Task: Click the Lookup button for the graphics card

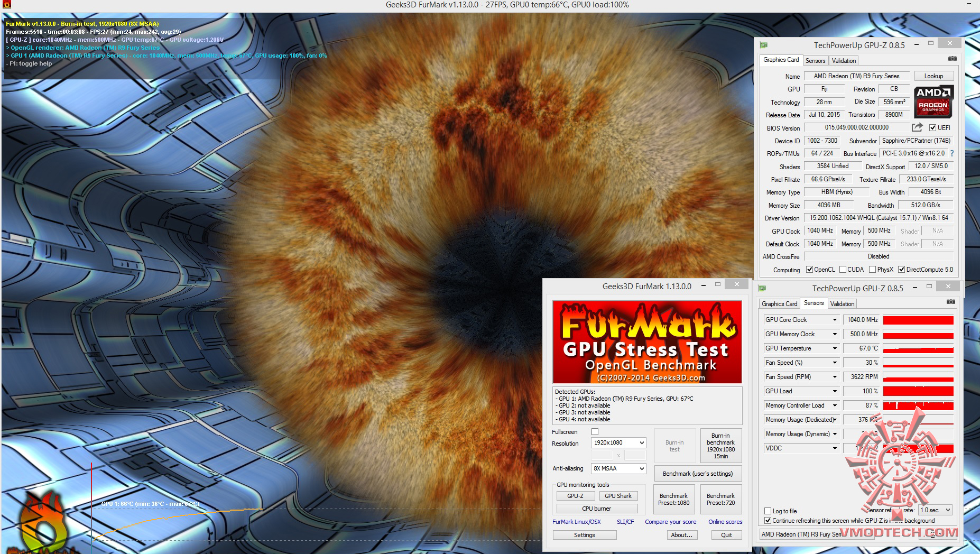Action: point(933,76)
